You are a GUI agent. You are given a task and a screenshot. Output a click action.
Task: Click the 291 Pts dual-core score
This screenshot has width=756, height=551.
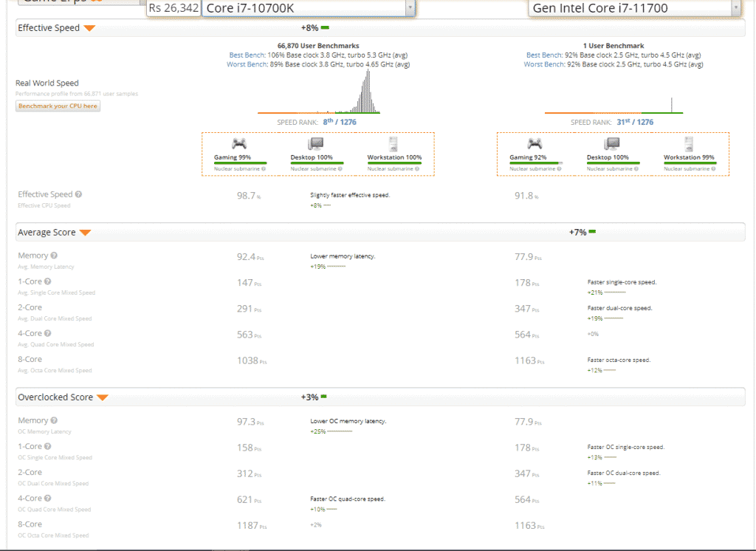point(249,309)
